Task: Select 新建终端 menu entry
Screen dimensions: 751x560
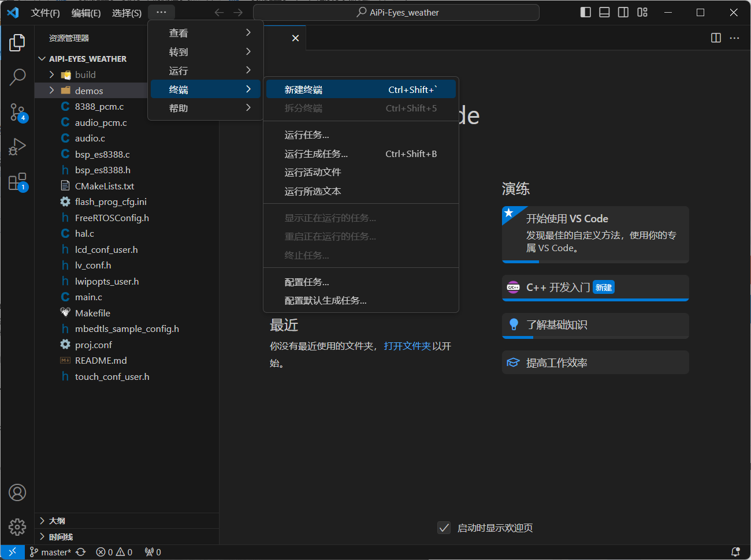Action: 361,89
